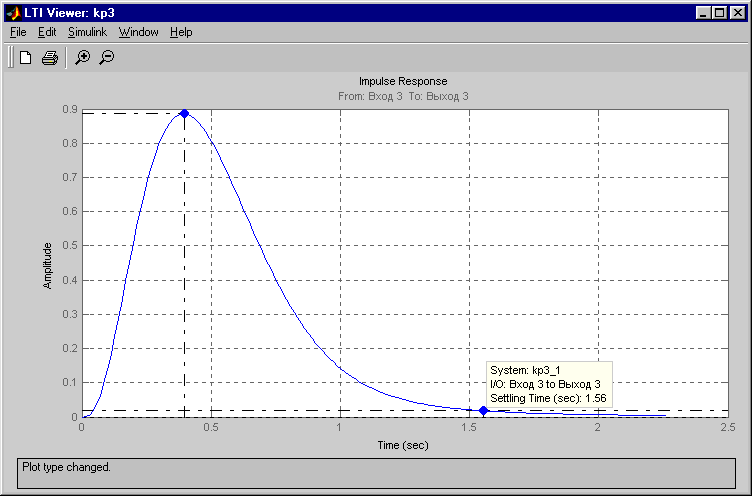
Task: Click the Print icon in toolbar
Action: click(x=50, y=58)
